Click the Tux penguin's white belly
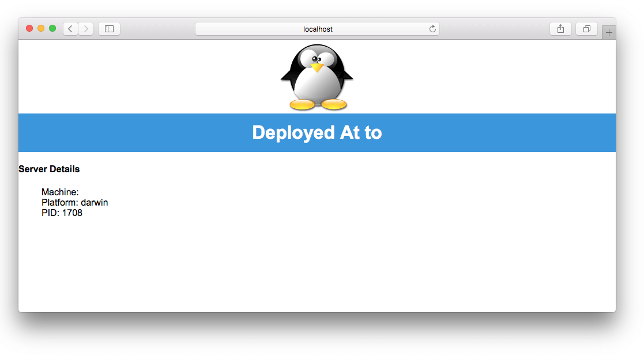The image size is (644, 356). 317,85
